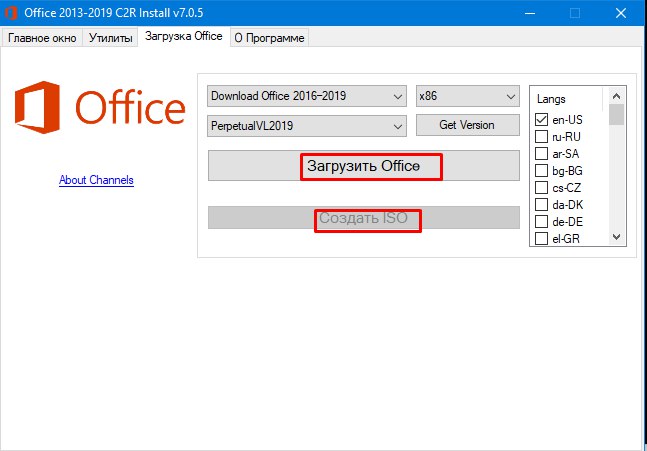Click the Создать ISO button
647x451 pixels.
coord(364,217)
